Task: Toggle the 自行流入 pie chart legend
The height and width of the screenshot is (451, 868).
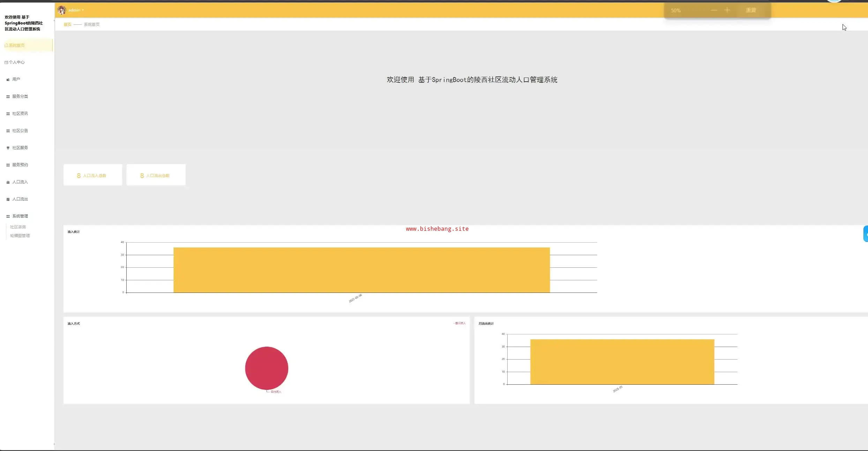Action: pos(460,323)
